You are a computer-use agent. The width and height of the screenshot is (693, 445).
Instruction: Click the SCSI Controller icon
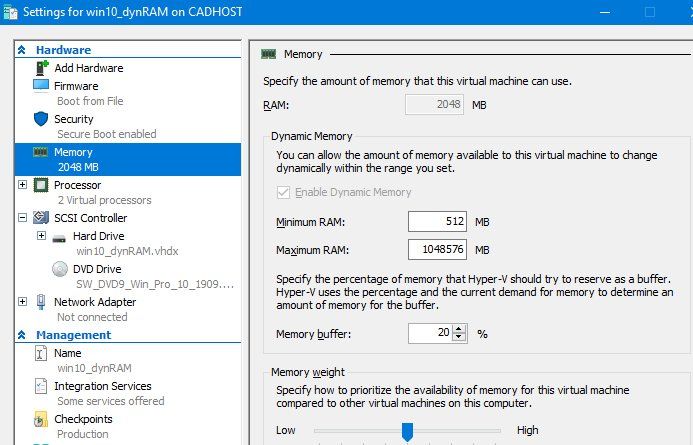click(x=41, y=217)
